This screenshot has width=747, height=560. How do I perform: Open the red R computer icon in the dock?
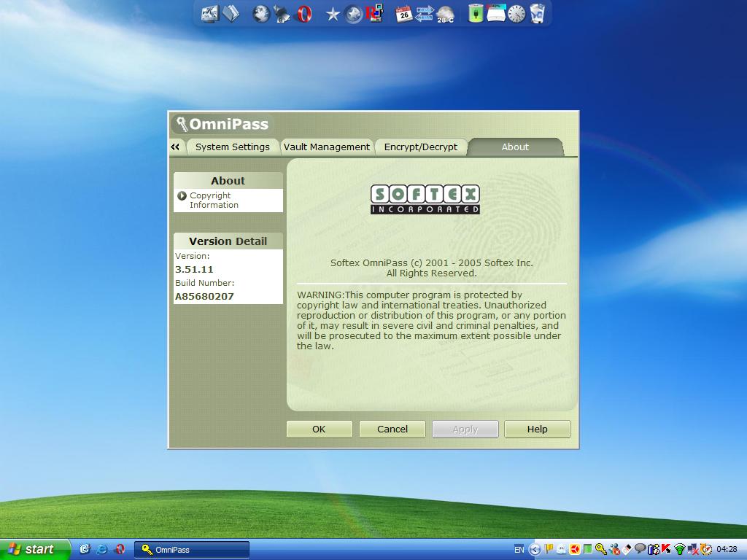click(x=374, y=14)
